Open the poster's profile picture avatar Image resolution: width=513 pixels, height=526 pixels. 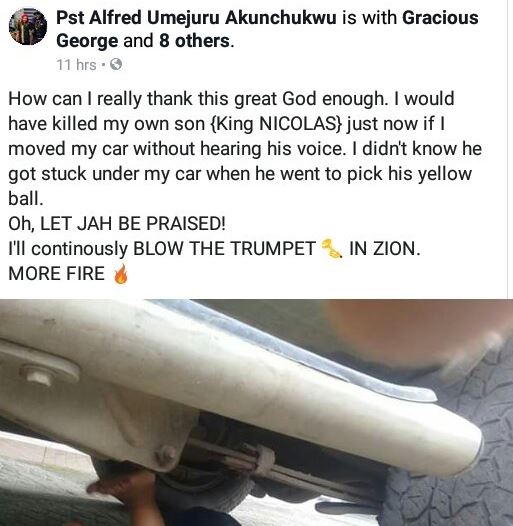[x=28, y=27]
